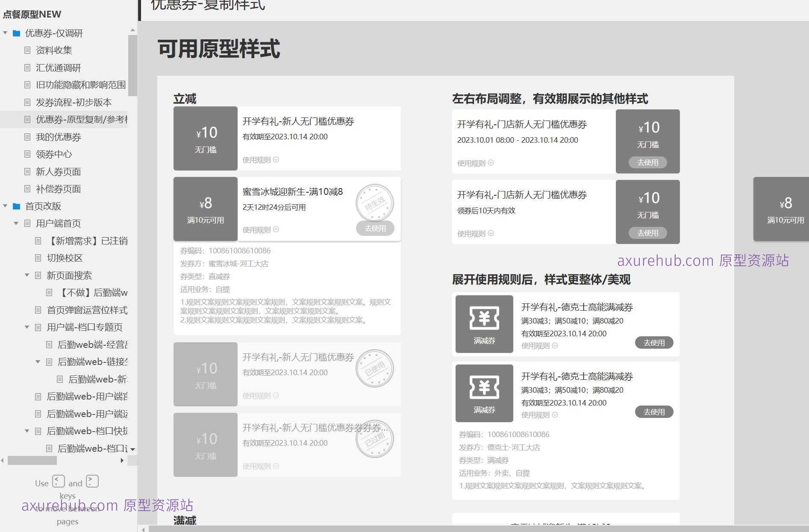Viewport: 809px width, 532px height.
Task: Click the 优惠券-仅调研 folder icon
Action: [x=17, y=33]
